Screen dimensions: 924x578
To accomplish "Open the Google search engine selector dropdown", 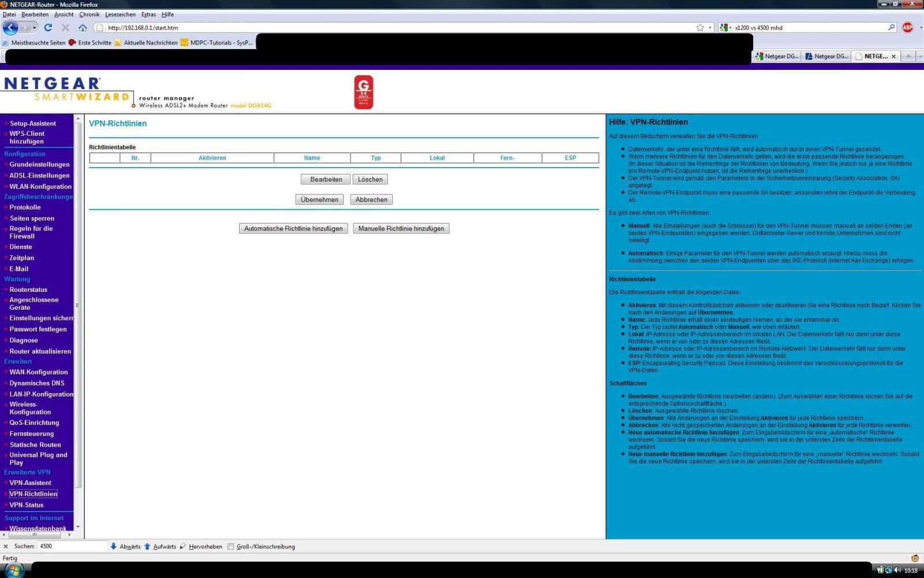I will 726,27.
